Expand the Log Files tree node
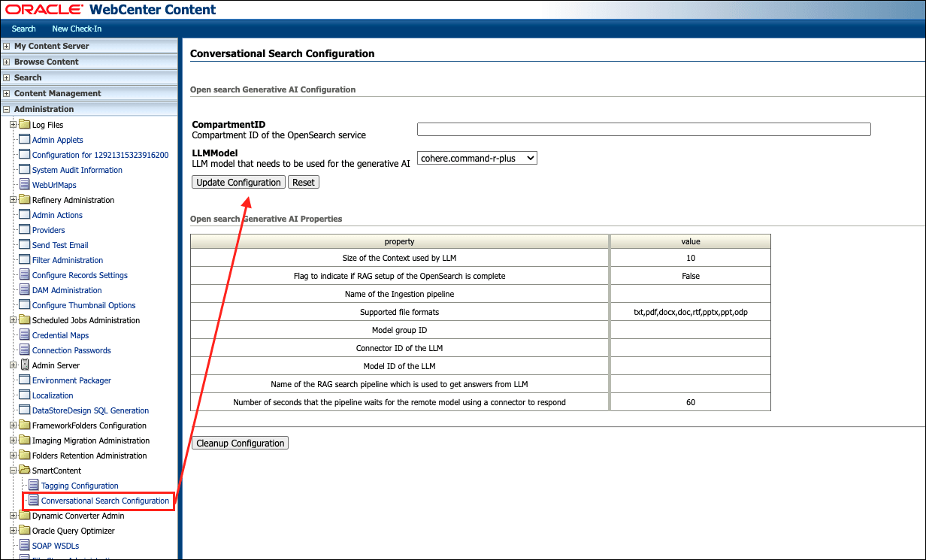This screenshot has width=926, height=560. click(14, 125)
